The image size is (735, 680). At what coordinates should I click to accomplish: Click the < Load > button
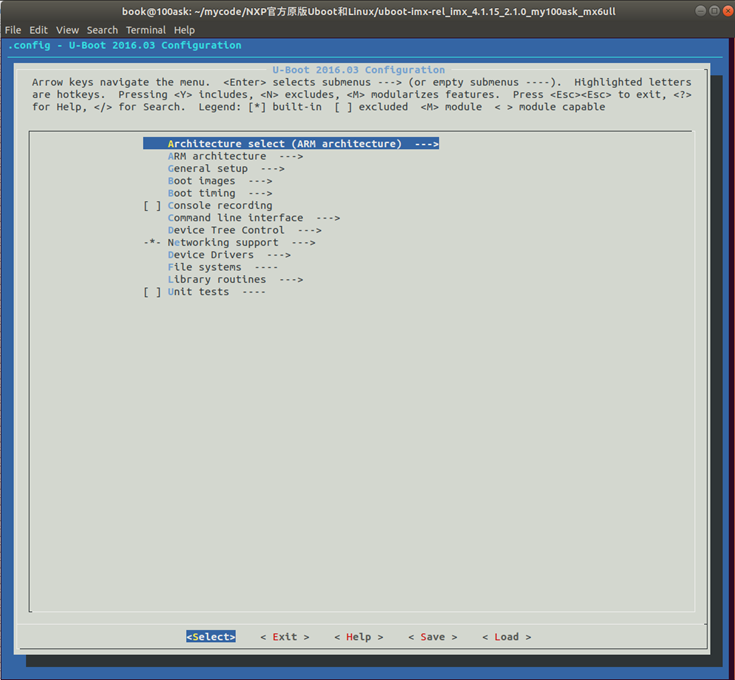pos(507,636)
